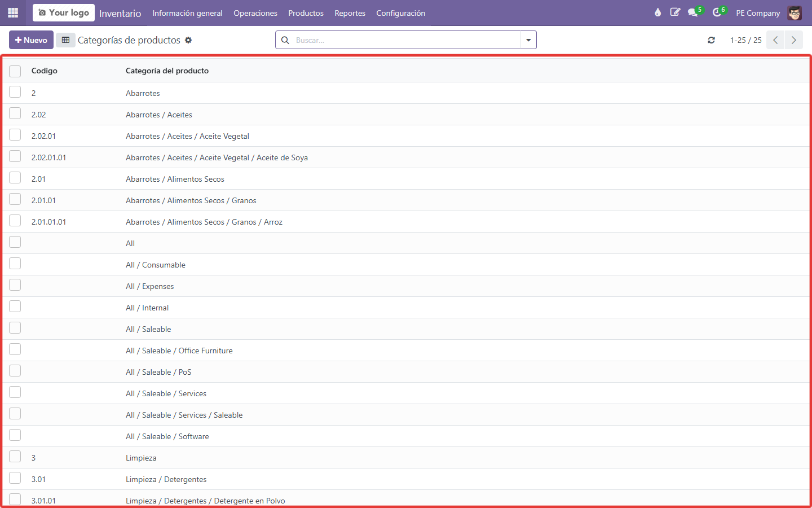The width and height of the screenshot is (812, 508).
Task: Click the user avatar in top bar
Action: (x=795, y=12)
